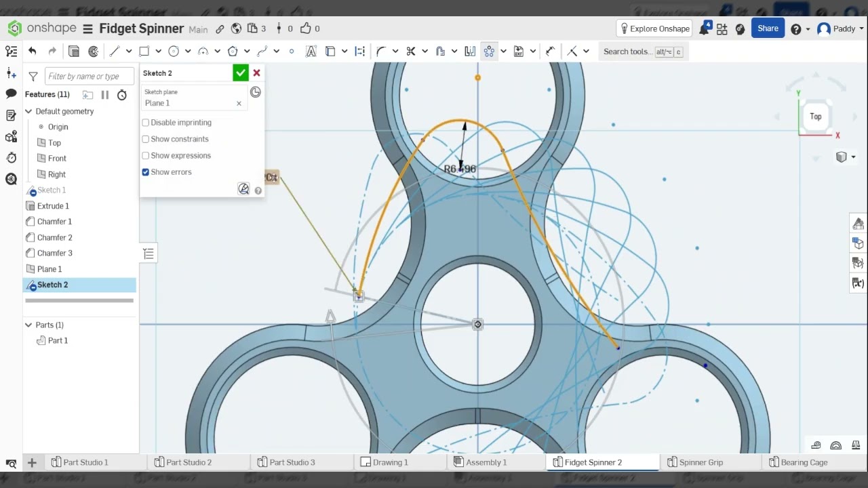Select Chamfer 2 in the feature list

click(54, 238)
